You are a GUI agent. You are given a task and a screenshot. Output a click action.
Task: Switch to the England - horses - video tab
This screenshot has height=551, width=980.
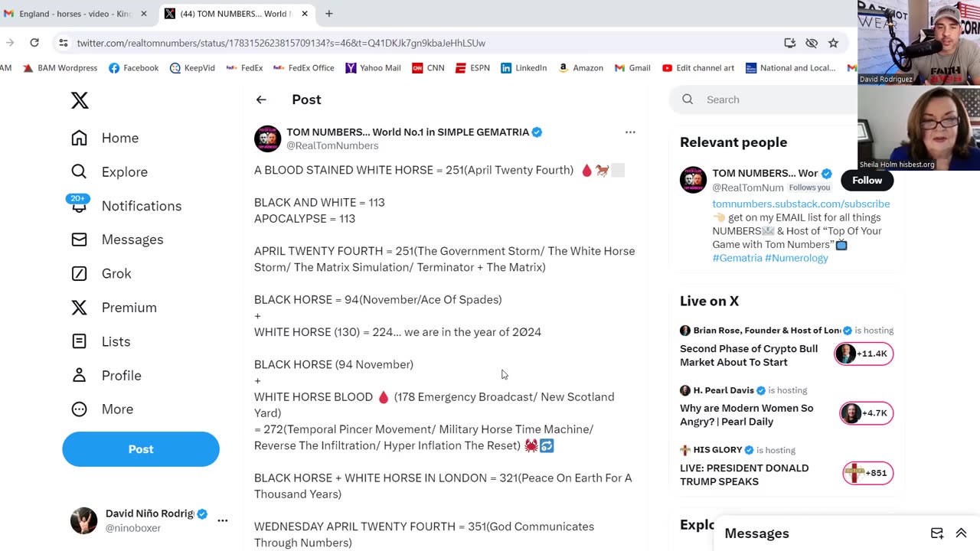coord(75,14)
